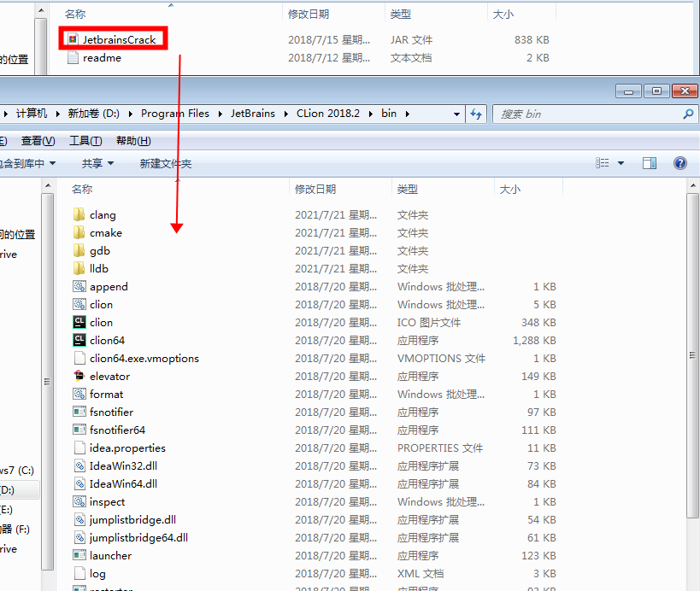The image size is (700, 591).
Task: Toggle the preview pane icon
Action: pos(650,163)
